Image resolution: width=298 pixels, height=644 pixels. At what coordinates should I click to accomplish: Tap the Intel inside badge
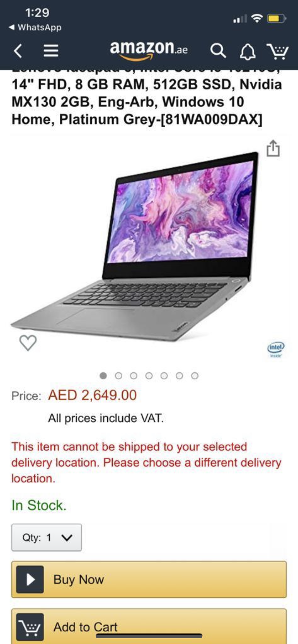[x=276, y=349]
